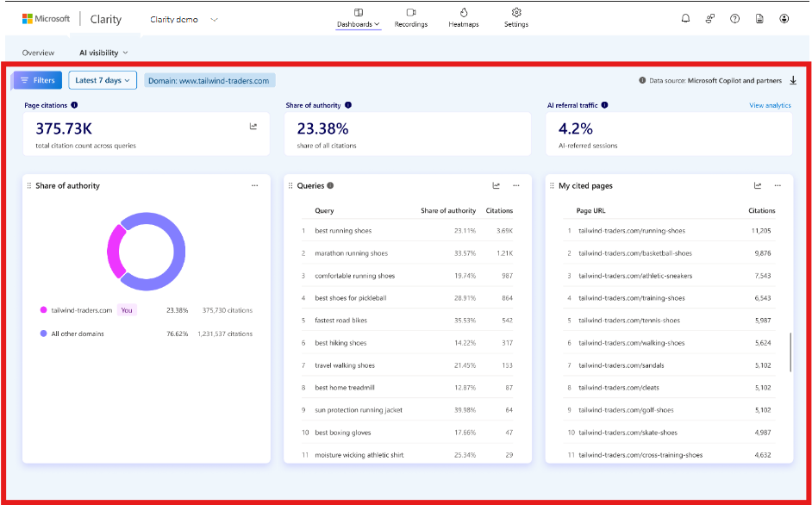Open tailwind-traders.com/golf-shoes page row

(x=669, y=409)
